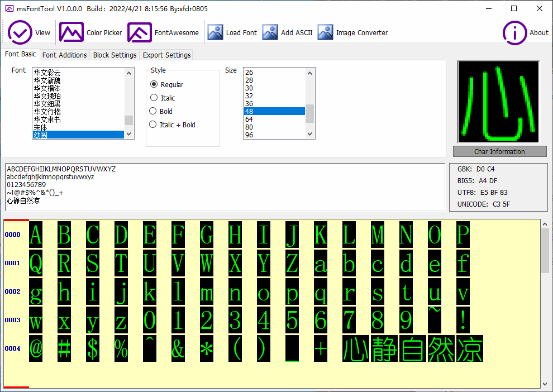This screenshot has height=392, width=553.
Task: Click the font list scrollbar thumb
Action: pos(128,120)
